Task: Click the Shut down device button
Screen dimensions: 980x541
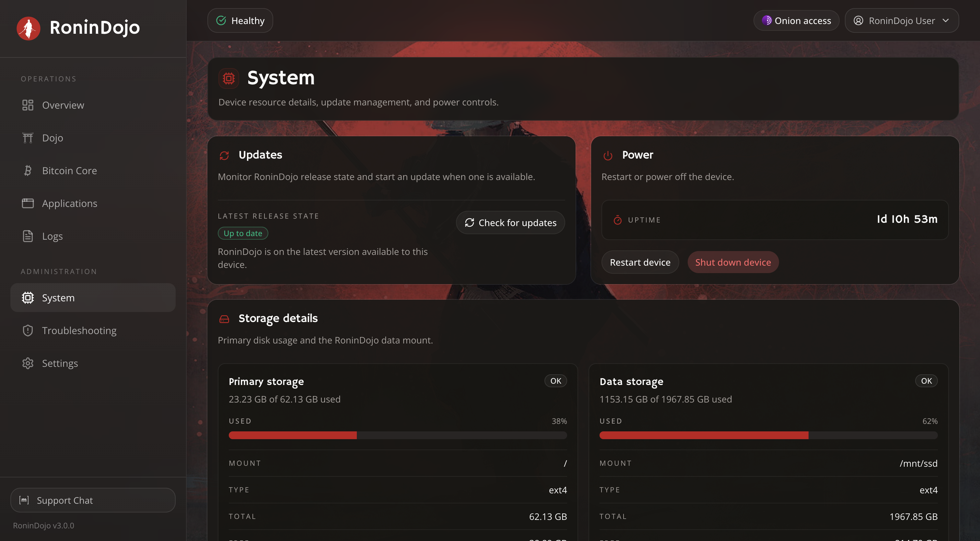Action: pos(733,262)
